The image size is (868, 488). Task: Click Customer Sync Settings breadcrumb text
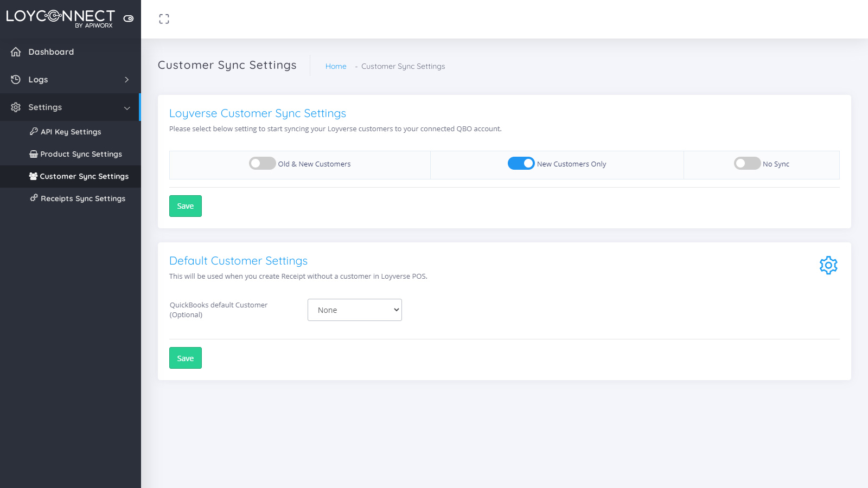403,66
